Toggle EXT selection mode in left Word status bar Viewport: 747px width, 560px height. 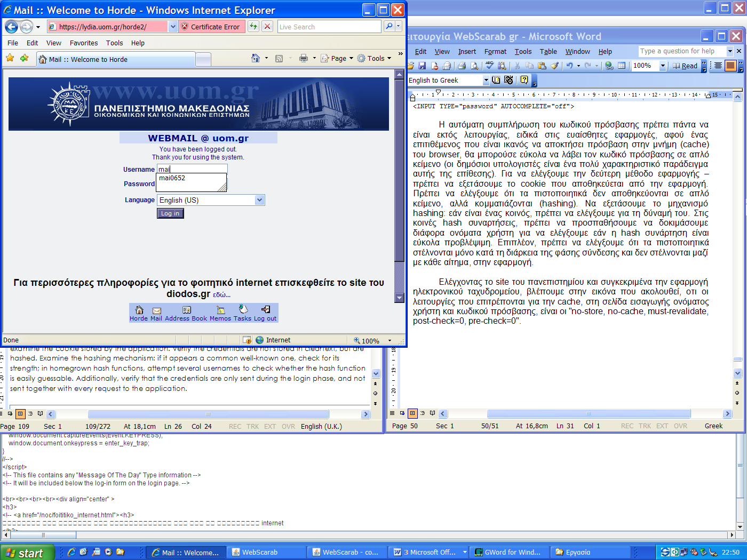(x=270, y=426)
